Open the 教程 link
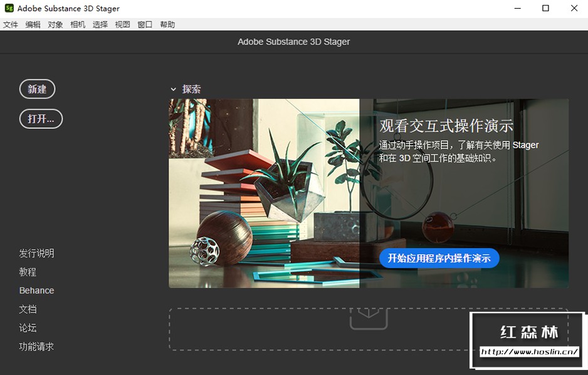 pyautogui.click(x=28, y=272)
